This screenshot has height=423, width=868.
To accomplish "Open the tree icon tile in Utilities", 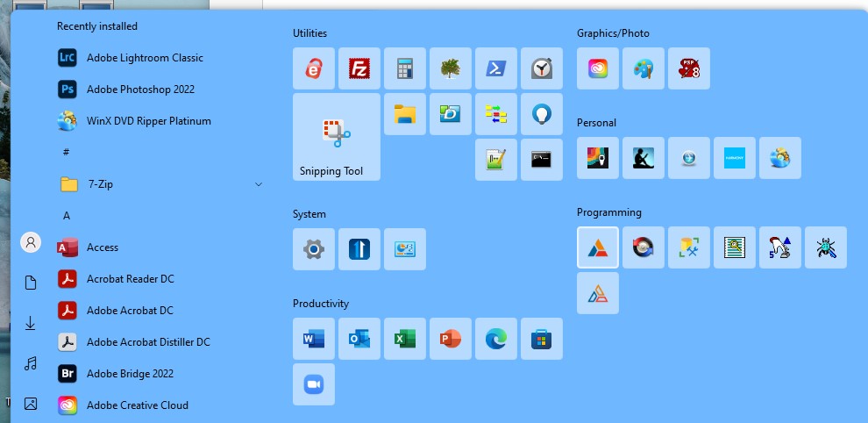I will click(451, 68).
